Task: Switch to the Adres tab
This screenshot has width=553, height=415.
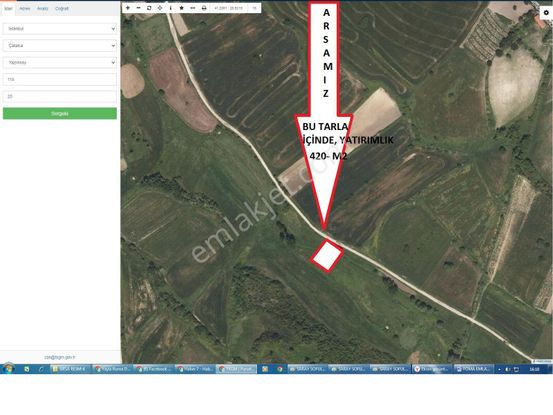Action: point(24,8)
